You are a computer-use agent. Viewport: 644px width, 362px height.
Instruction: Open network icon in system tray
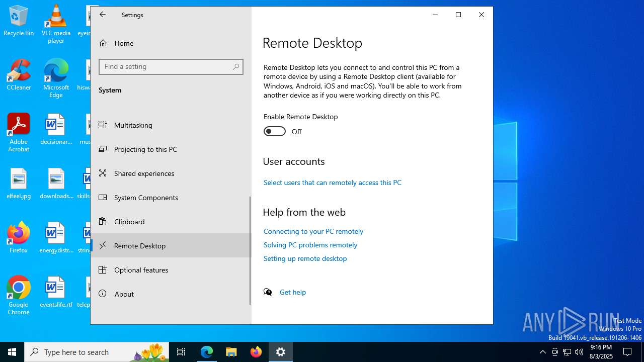[567, 352]
